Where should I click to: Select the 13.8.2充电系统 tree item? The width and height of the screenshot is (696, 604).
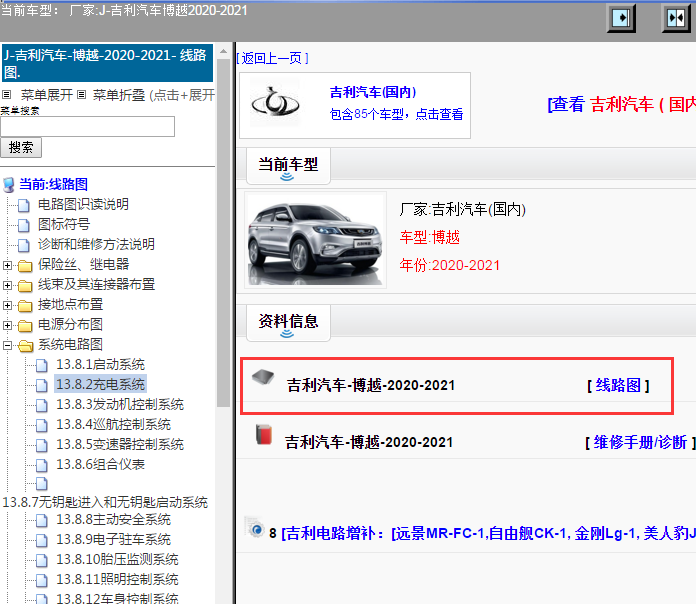[x=100, y=384]
